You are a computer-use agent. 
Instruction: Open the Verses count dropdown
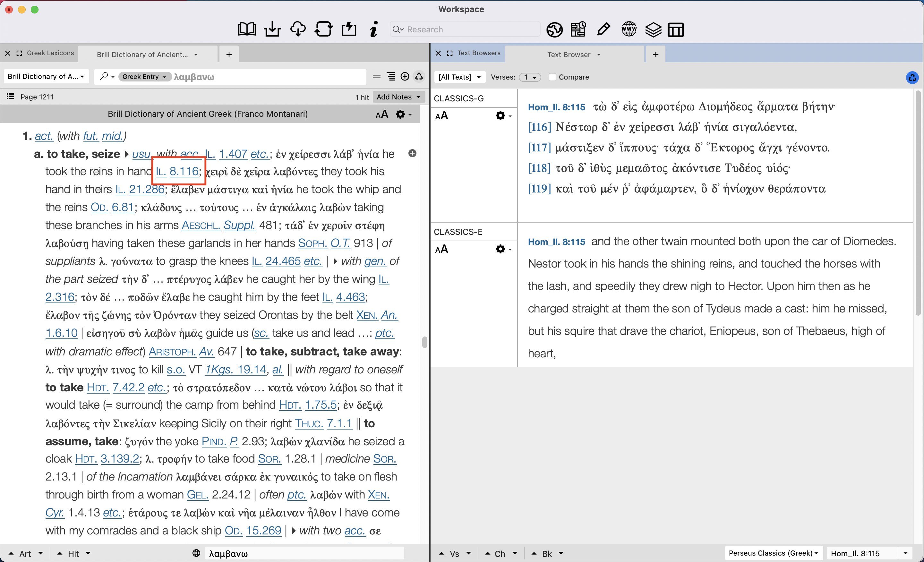click(530, 77)
